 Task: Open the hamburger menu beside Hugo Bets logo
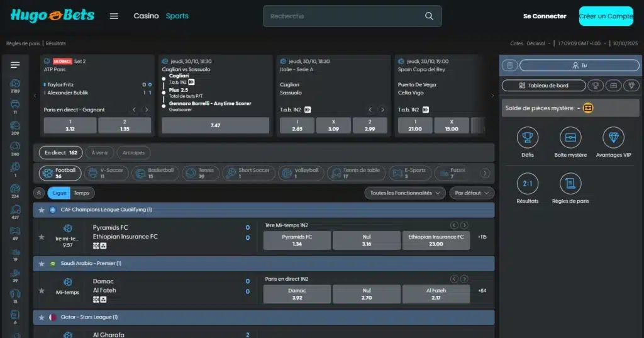pos(114,16)
